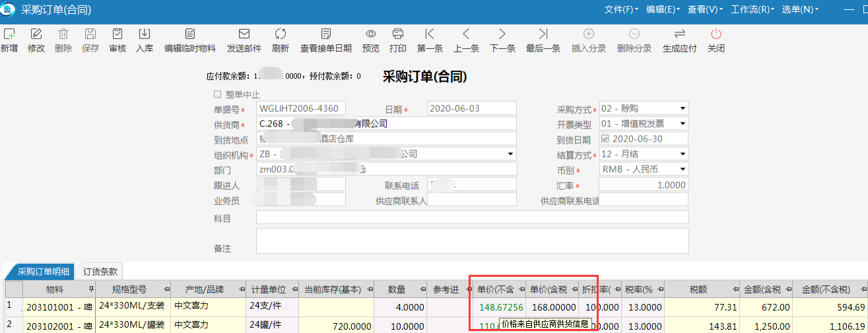This screenshot has width=868, height=333.
Task: Click cell 203101001 in row 1
Action: (x=59, y=307)
